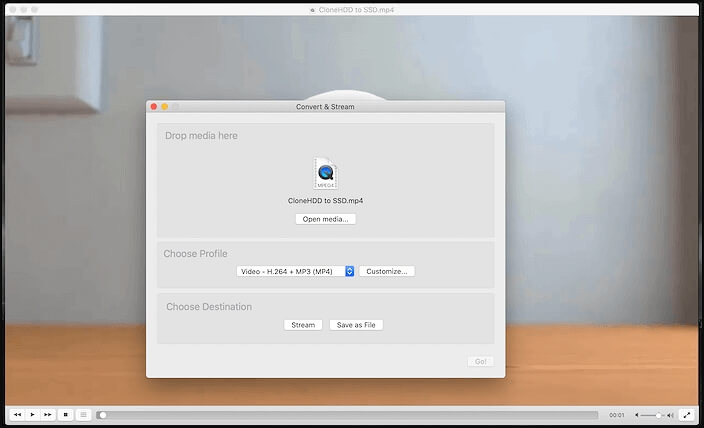Stop playback with the stop button

(x=66, y=414)
